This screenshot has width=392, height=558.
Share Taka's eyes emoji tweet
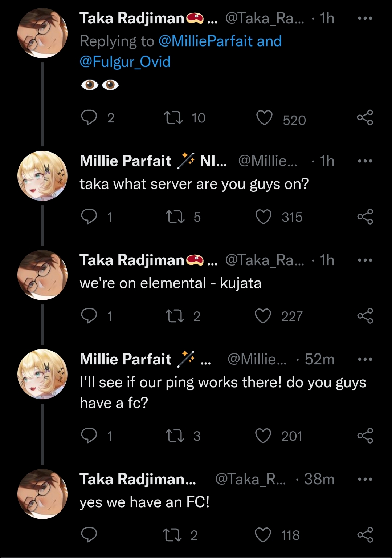click(365, 118)
